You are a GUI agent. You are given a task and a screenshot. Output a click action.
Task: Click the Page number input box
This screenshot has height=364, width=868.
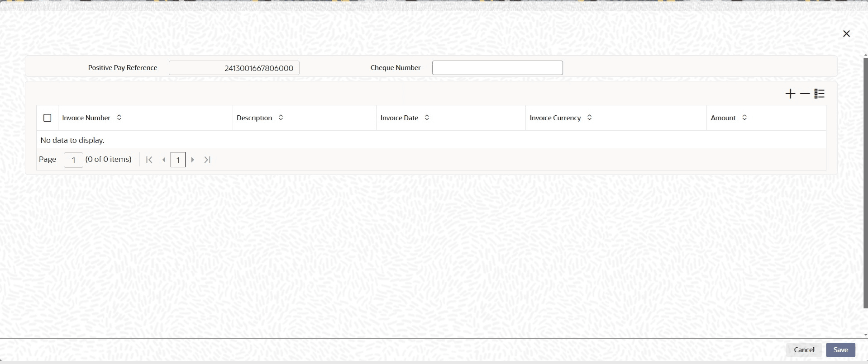tap(73, 160)
